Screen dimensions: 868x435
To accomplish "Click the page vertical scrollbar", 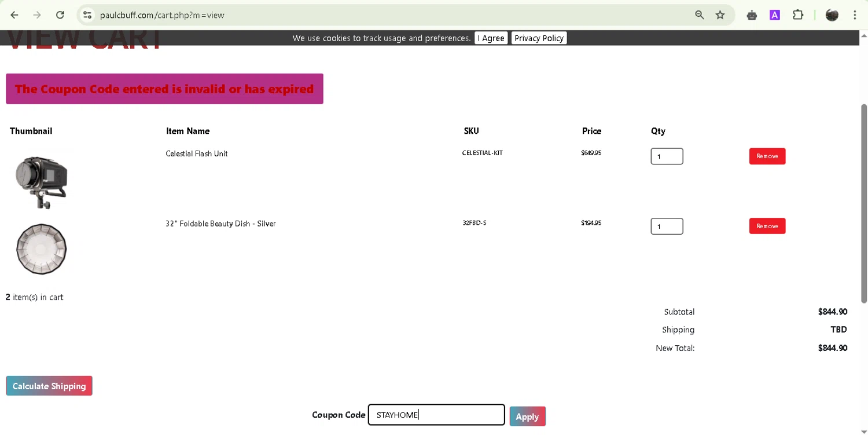I will 864,203.
